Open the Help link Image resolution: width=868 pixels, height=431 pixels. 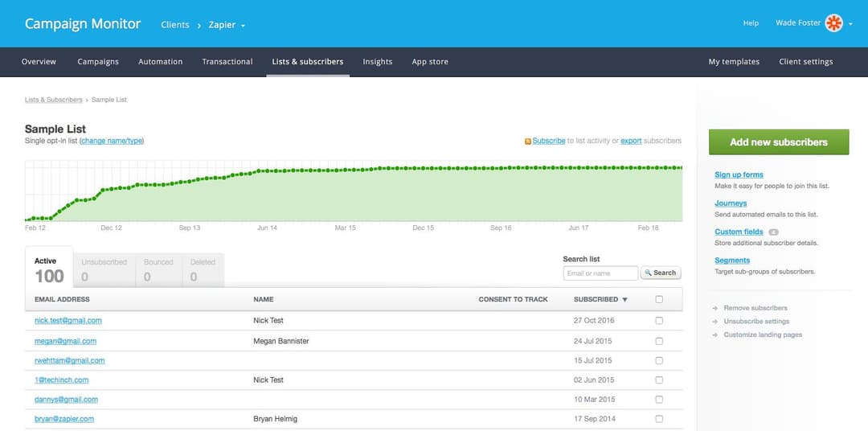tap(751, 23)
